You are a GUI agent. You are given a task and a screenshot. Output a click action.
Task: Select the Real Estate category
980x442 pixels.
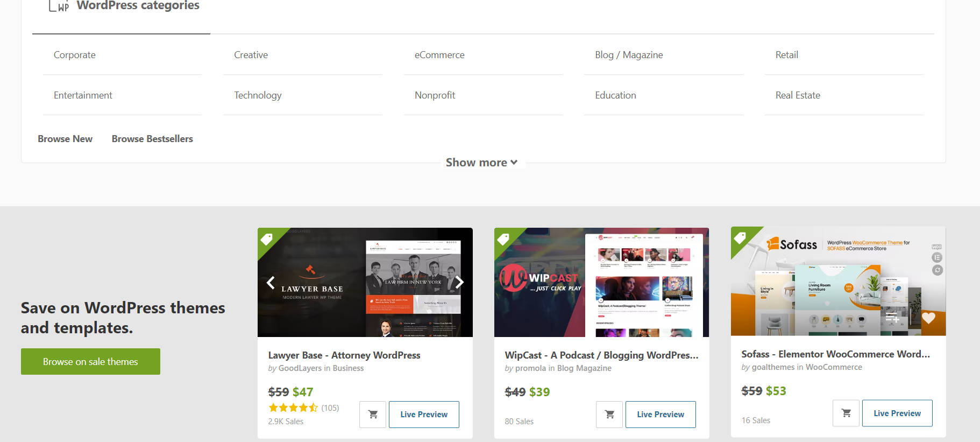pyautogui.click(x=798, y=95)
